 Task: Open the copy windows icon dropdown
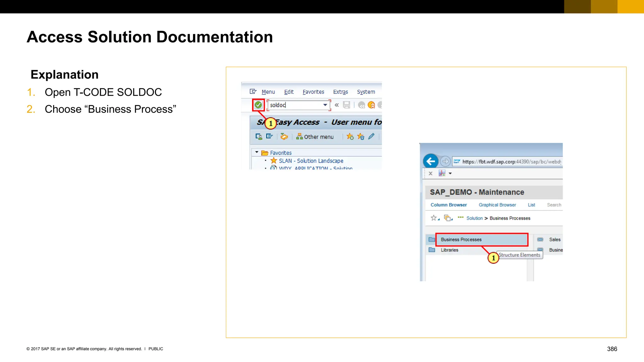pos(448,218)
